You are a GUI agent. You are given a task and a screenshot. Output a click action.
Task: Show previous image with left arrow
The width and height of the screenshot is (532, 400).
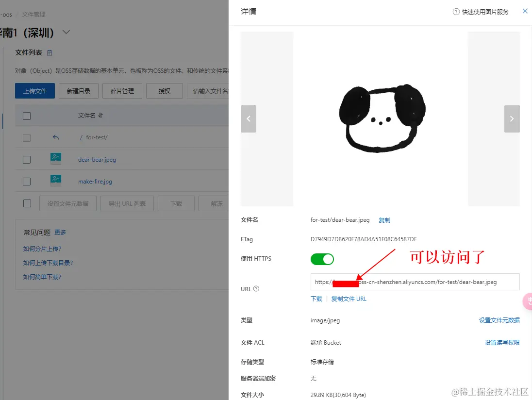[249, 119]
